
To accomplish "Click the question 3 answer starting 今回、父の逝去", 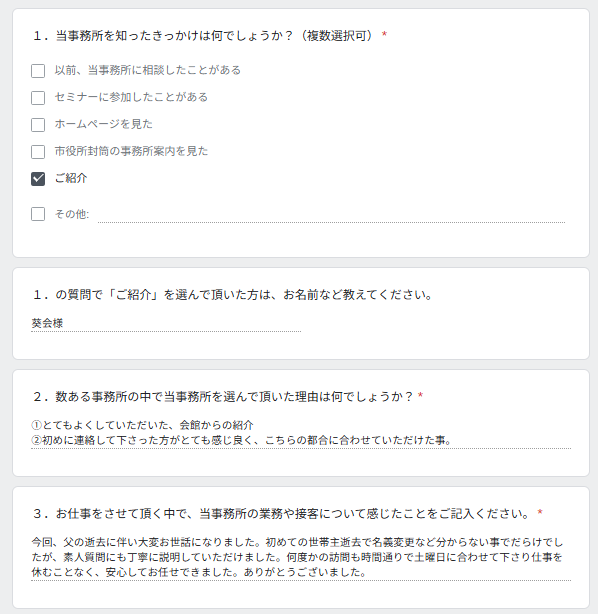I will click(x=301, y=558).
